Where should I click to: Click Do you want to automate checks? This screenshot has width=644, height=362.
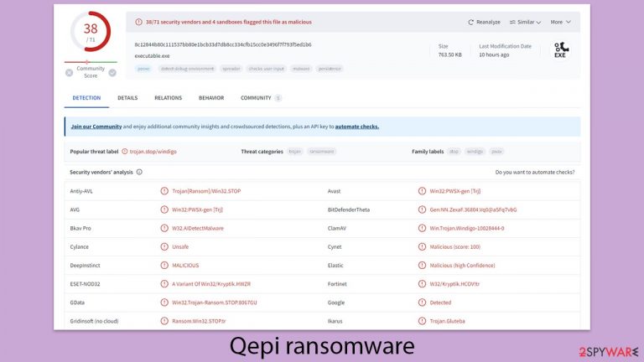535,172
